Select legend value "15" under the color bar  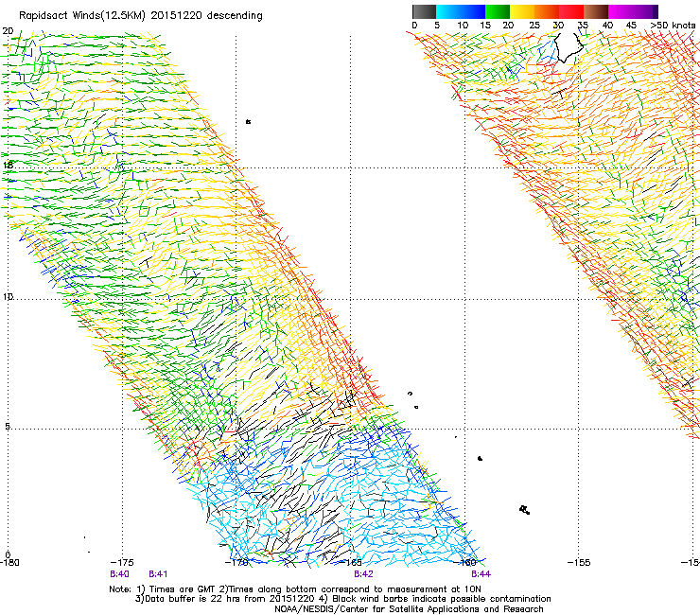pyautogui.click(x=485, y=26)
